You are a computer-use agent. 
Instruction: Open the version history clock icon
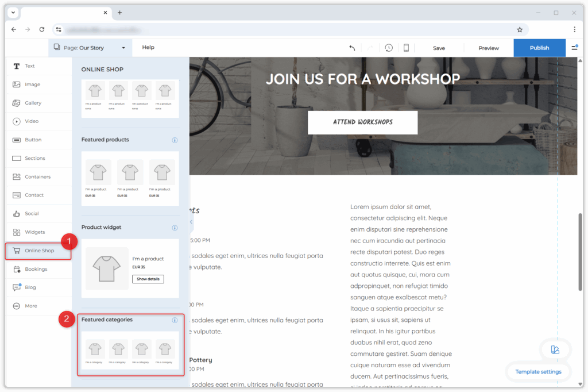[x=389, y=48]
